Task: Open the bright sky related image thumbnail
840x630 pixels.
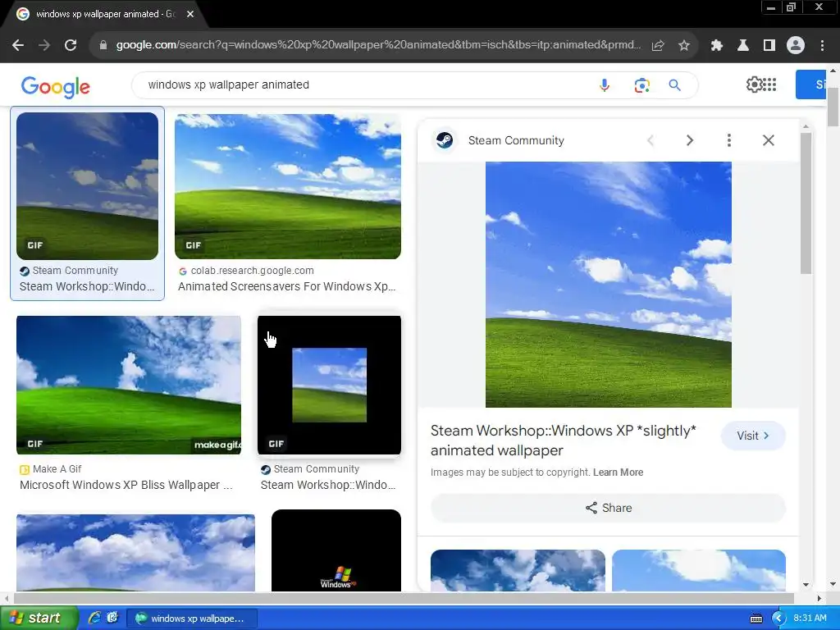Action: pyautogui.click(x=699, y=571)
